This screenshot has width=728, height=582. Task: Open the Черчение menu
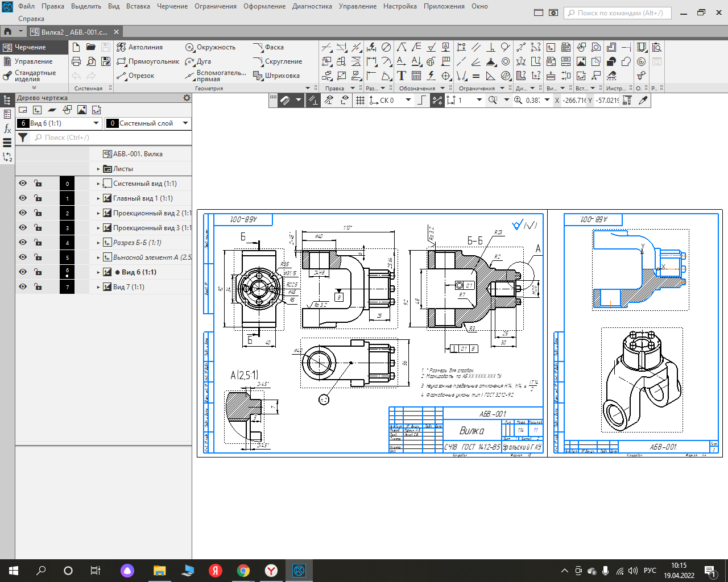coord(172,6)
